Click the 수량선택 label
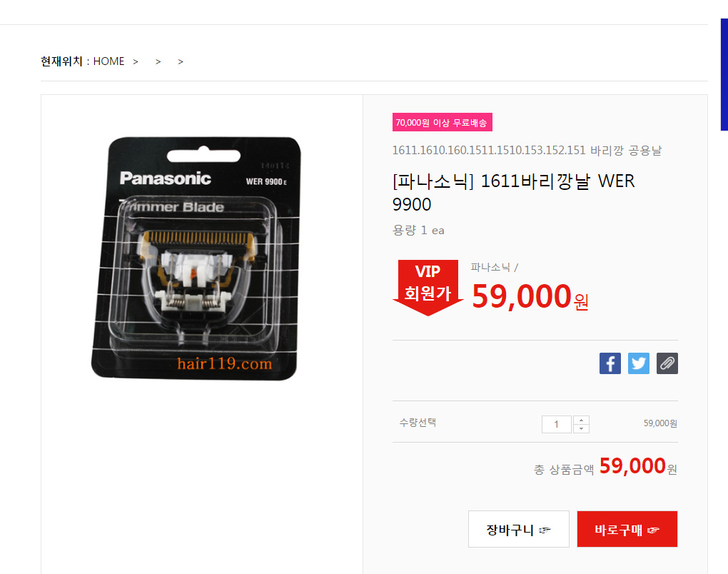728x574 pixels. tap(418, 423)
